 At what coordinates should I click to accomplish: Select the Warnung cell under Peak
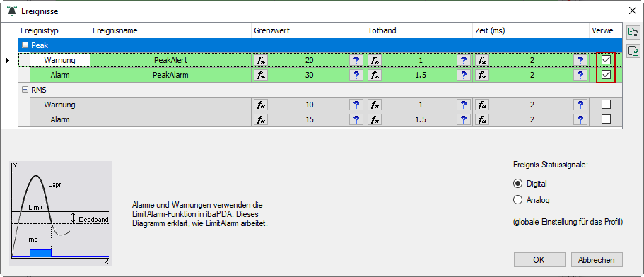(60, 60)
